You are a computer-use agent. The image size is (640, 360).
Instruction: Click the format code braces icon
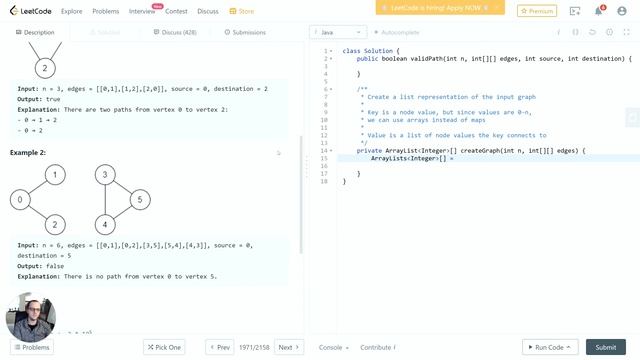[x=575, y=32]
